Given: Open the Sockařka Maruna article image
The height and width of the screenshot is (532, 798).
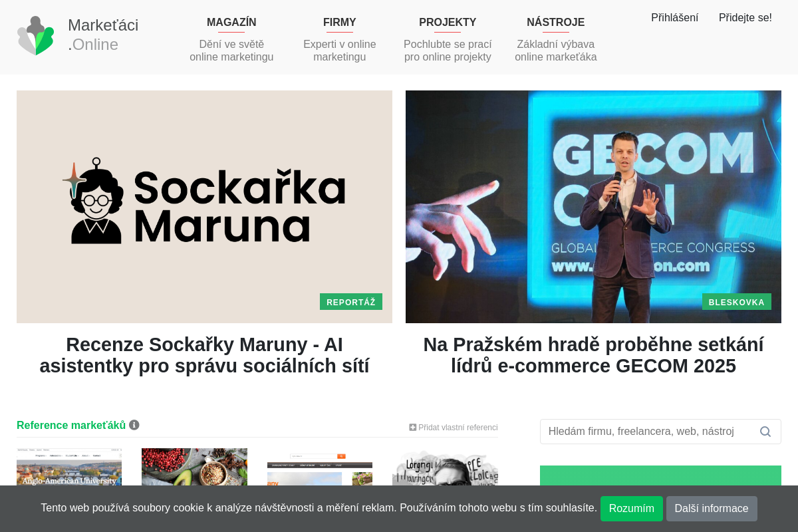Looking at the screenshot, I should pyautogui.click(x=204, y=207).
